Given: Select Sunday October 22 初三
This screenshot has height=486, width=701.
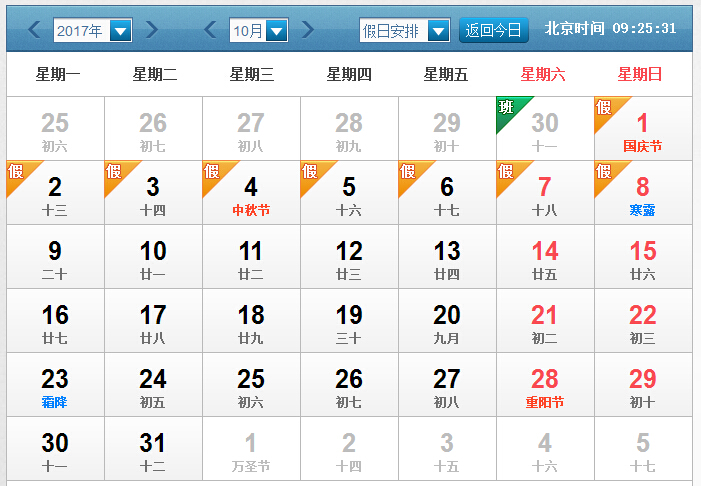Looking at the screenshot, I should click(x=643, y=321).
